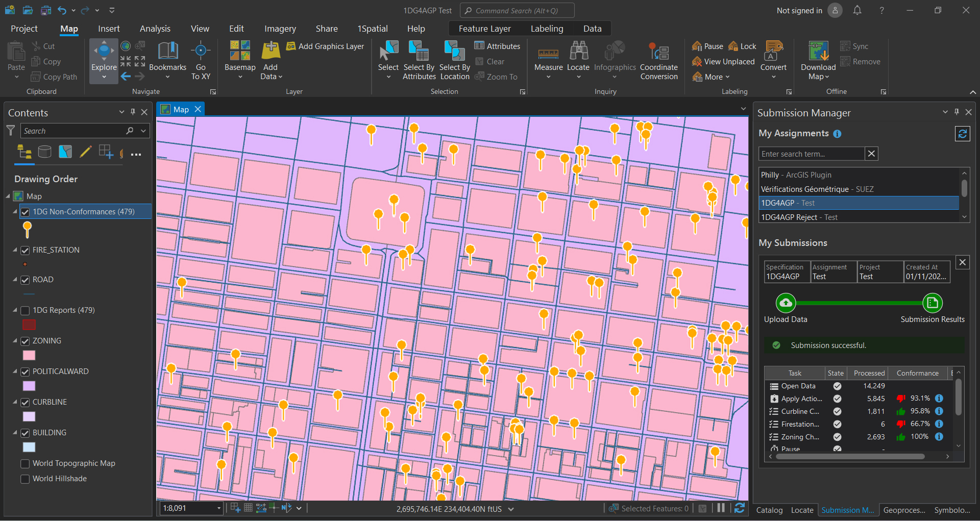Switch to the Analysis ribbon tab

pyautogui.click(x=155, y=29)
